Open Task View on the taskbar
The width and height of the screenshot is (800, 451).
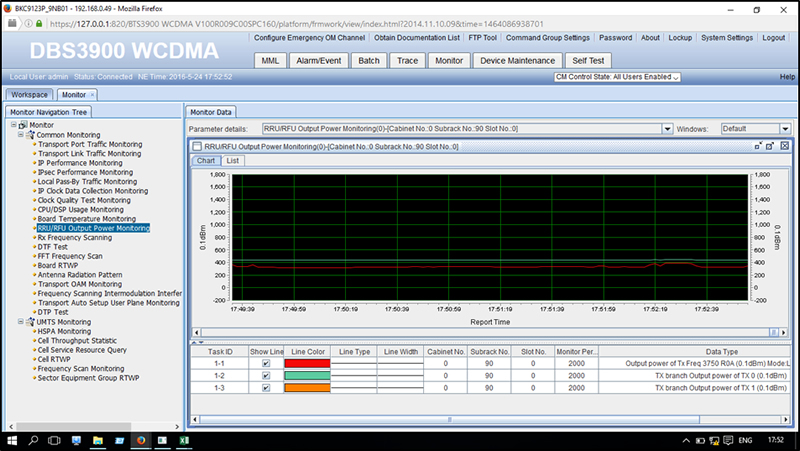pos(54,440)
